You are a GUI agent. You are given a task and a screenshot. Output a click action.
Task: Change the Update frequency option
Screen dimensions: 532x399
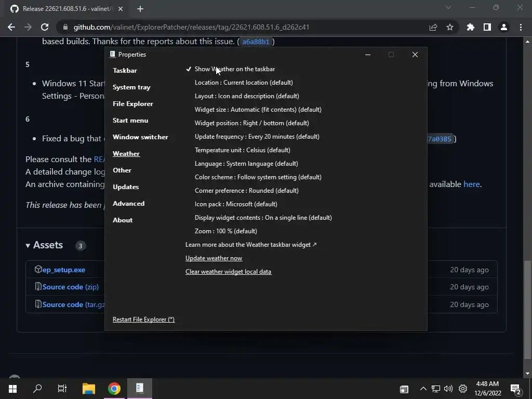pyautogui.click(x=257, y=137)
